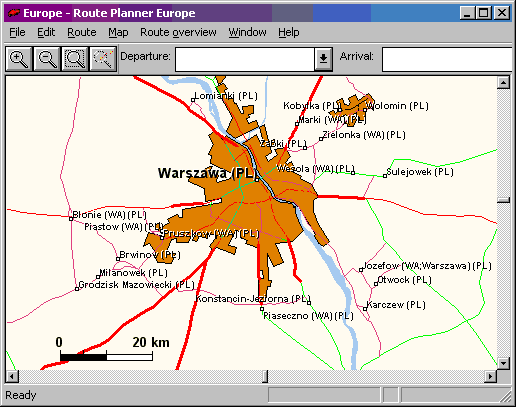Image resolution: width=516 pixels, height=407 pixels.
Task: Click the 20 km map scale bar
Action: (x=106, y=357)
